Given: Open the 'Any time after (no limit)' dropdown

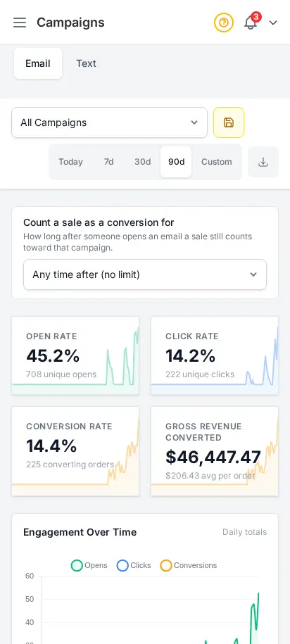Looking at the screenshot, I should click(145, 274).
